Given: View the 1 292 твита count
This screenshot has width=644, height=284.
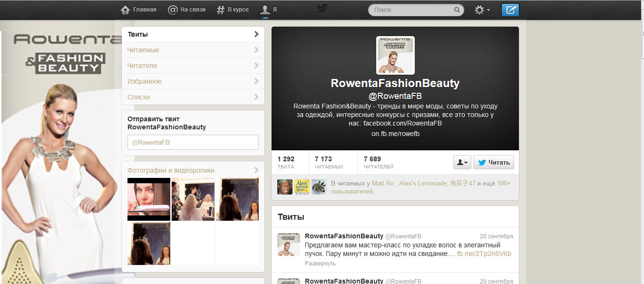Looking at the screenshot, I should pyautogui.click(x=286, y=162).
